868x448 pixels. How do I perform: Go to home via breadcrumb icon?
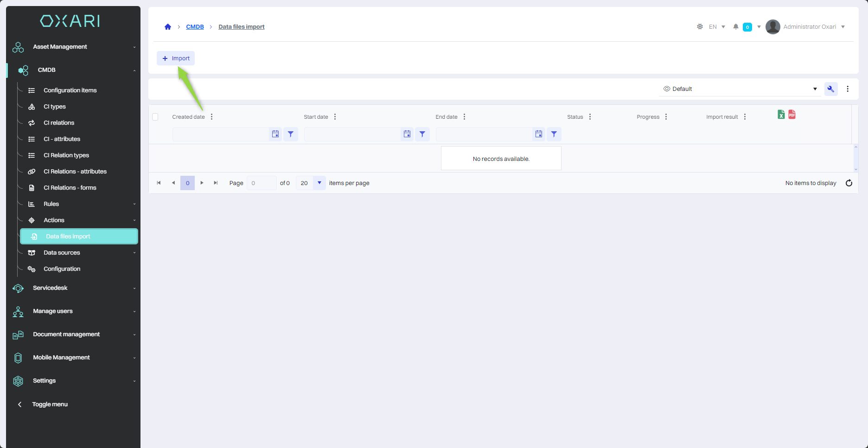tap(168, 27)
